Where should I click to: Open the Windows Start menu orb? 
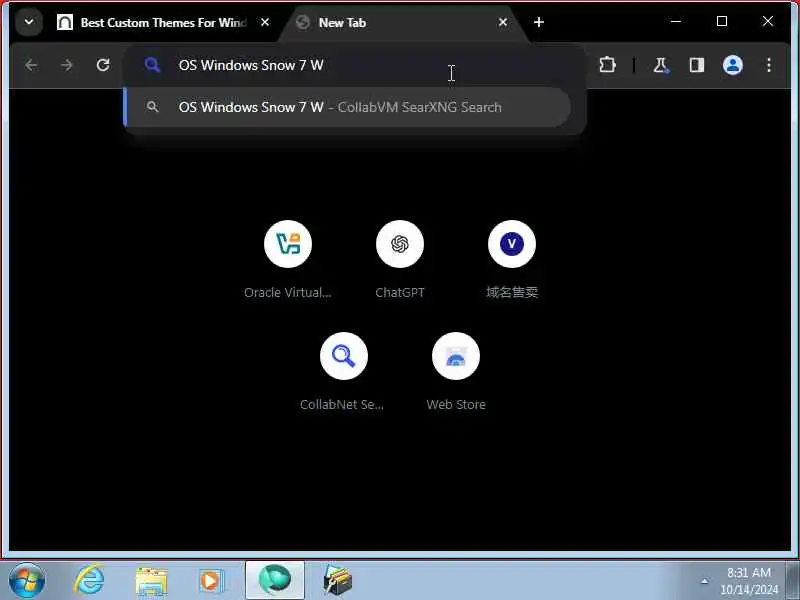(27, 581)
